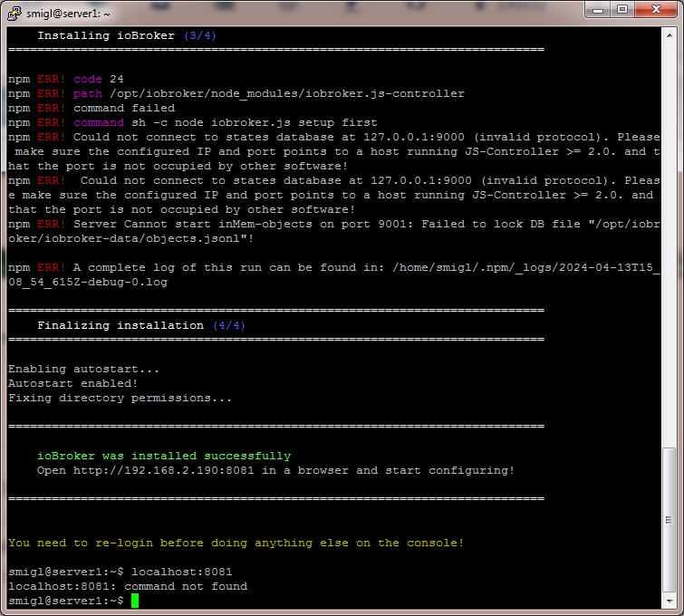Click the 'Autostart enabled!' line
Screen dimensions: 684x616
pos(72,383)
